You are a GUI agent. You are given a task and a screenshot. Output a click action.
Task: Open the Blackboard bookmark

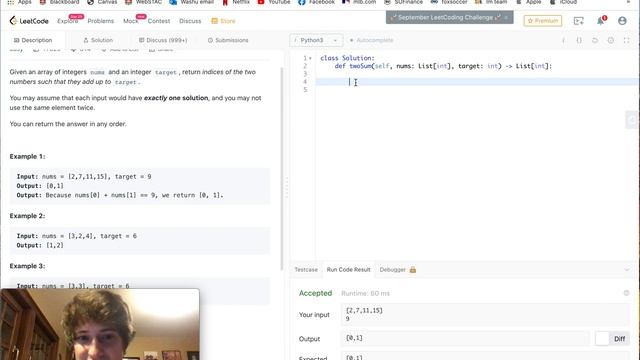(x=59, y=2)
